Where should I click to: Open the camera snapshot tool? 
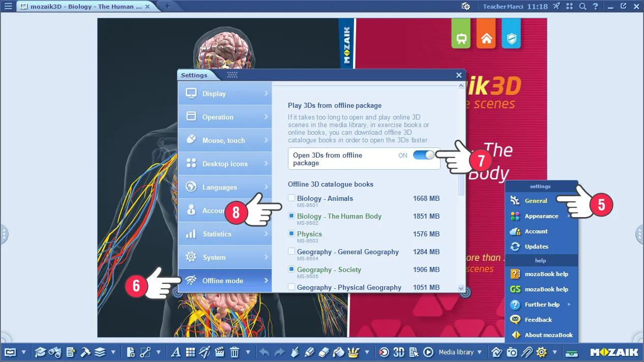pyautogui.click(x=512, y=352)
